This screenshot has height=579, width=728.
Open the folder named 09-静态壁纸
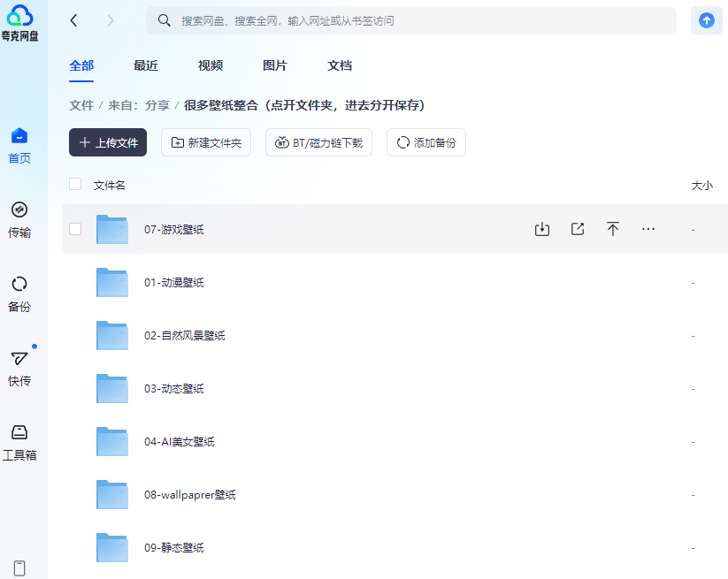coord(174,548)
